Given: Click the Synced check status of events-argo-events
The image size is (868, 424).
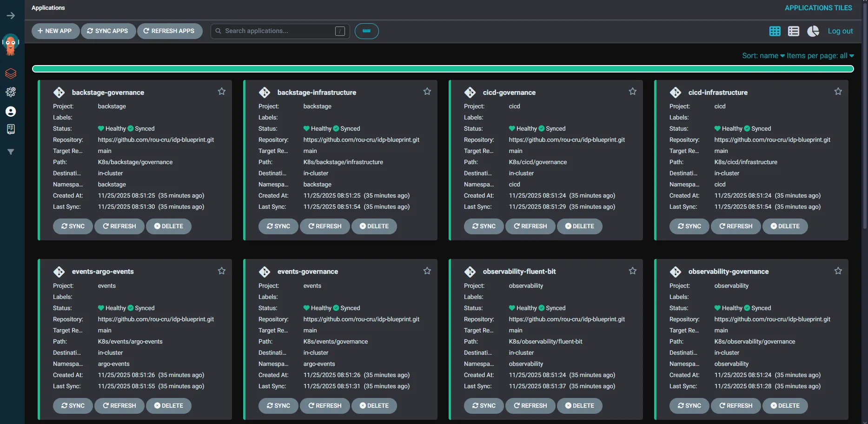Looking at the screenshot, I should coord(141,308).
